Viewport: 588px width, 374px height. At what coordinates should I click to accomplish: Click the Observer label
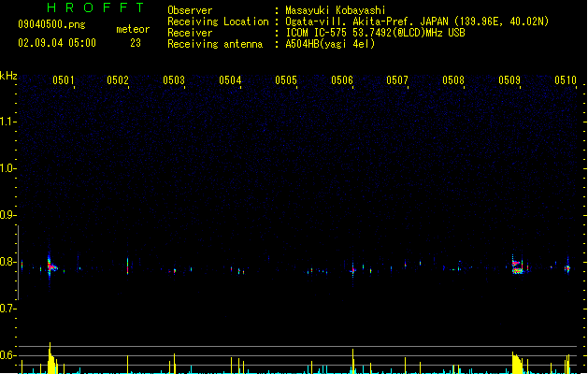[x=190, y=10]
